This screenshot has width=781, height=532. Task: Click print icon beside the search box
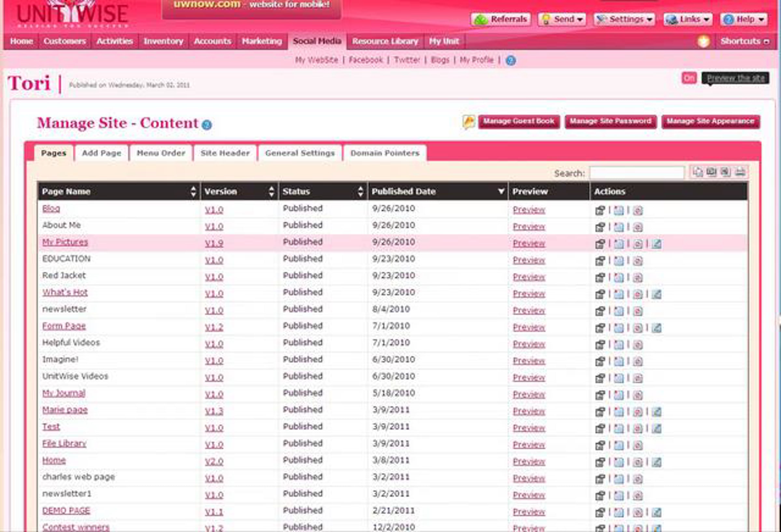(x=740, y=172)
